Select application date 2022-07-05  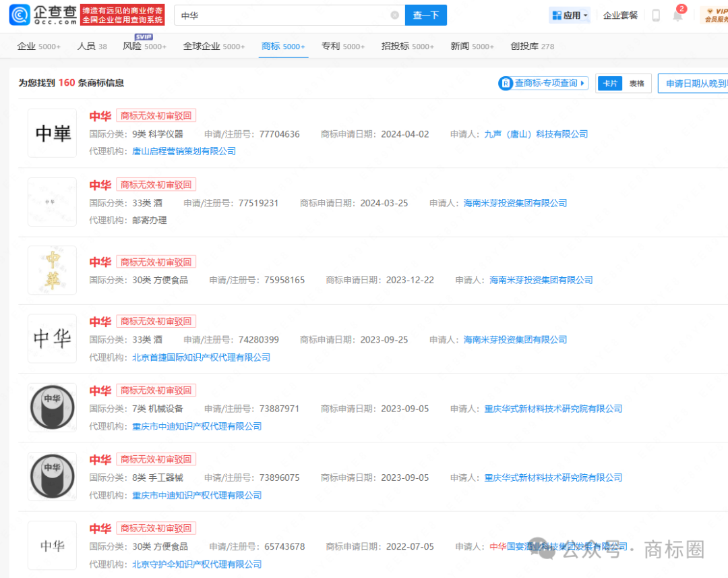(410, 546)
